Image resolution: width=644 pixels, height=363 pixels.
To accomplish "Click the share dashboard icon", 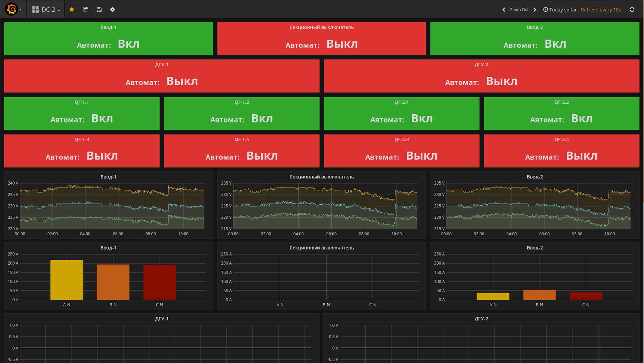I will [86, 10].
